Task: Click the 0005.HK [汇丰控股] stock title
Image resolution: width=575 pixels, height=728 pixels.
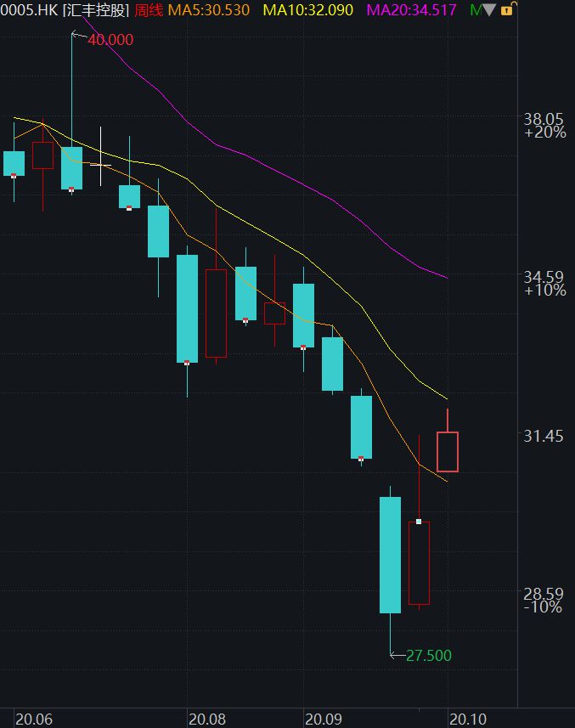Action: [65, 9]
